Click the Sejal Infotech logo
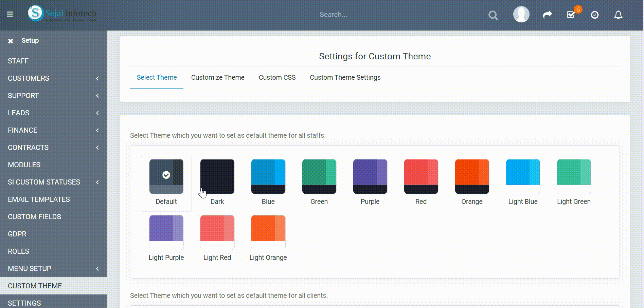644x308 pixels. pyautogui.click(x=62, y=14)
